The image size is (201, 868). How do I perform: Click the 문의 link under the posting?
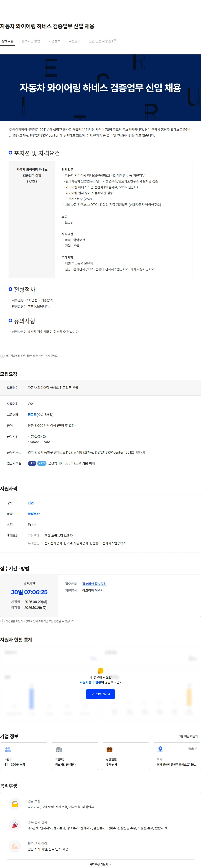pos(45,355)
